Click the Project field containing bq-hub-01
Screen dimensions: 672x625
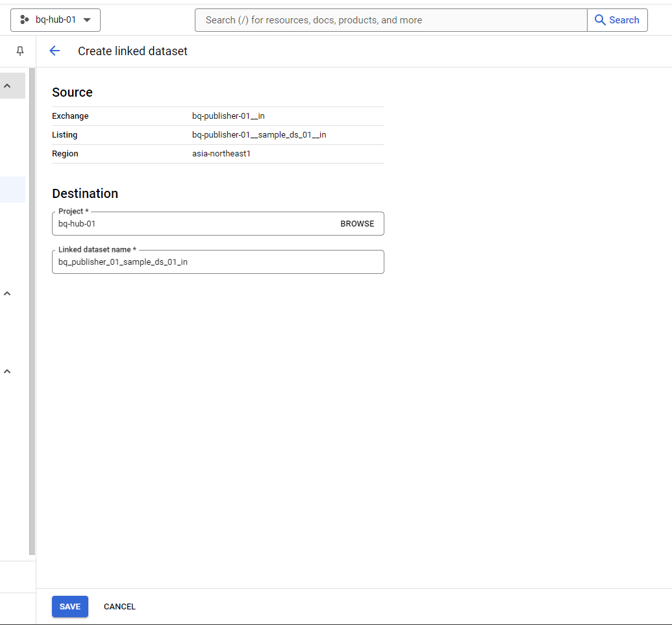click(x=218, y=224)
